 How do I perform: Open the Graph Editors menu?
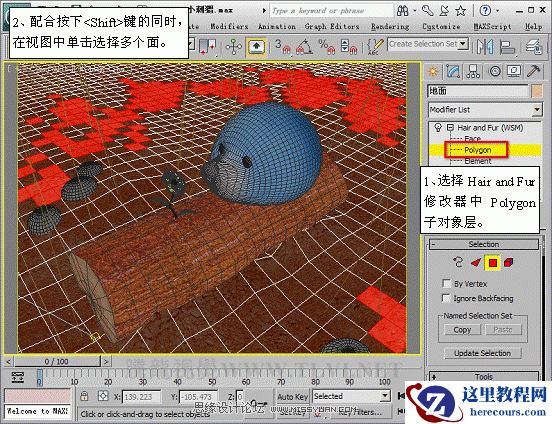point(332,26)
